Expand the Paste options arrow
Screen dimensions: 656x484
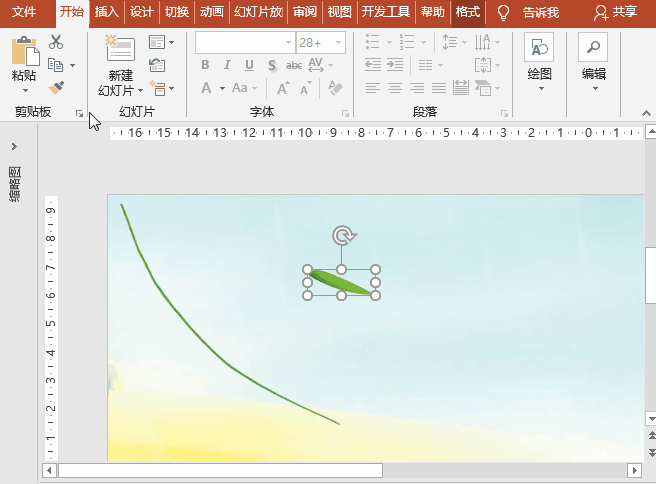25,90
